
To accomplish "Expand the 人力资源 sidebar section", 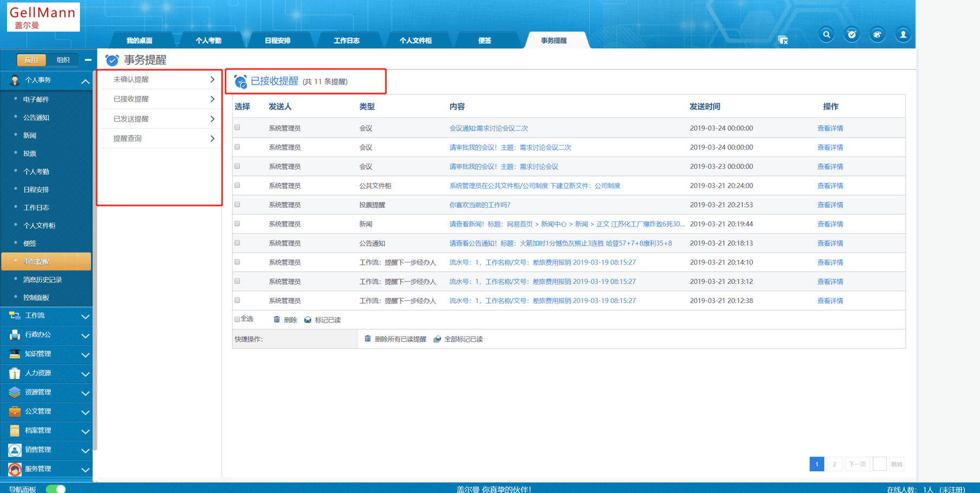I will [85, 374].
